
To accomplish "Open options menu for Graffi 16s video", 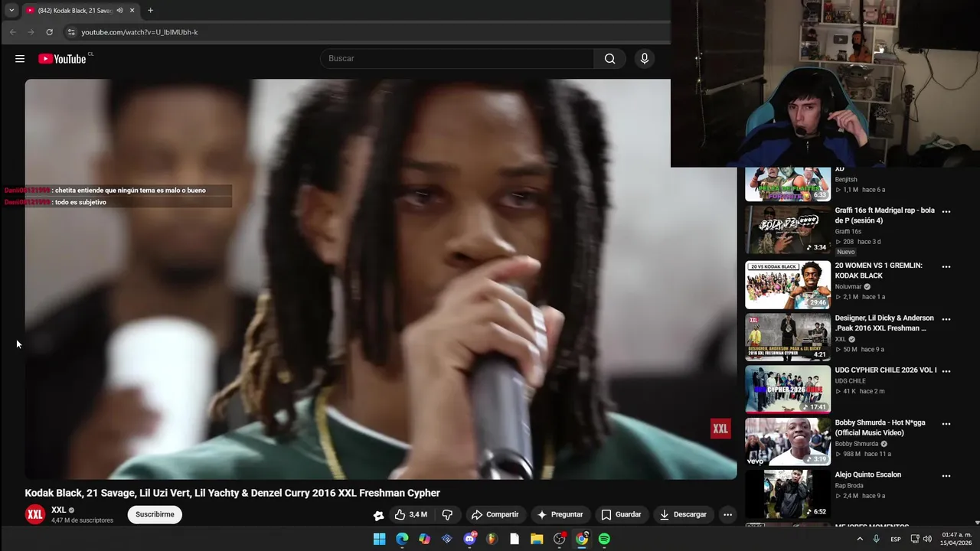I will pyautogui.click(x=946, y=211).
